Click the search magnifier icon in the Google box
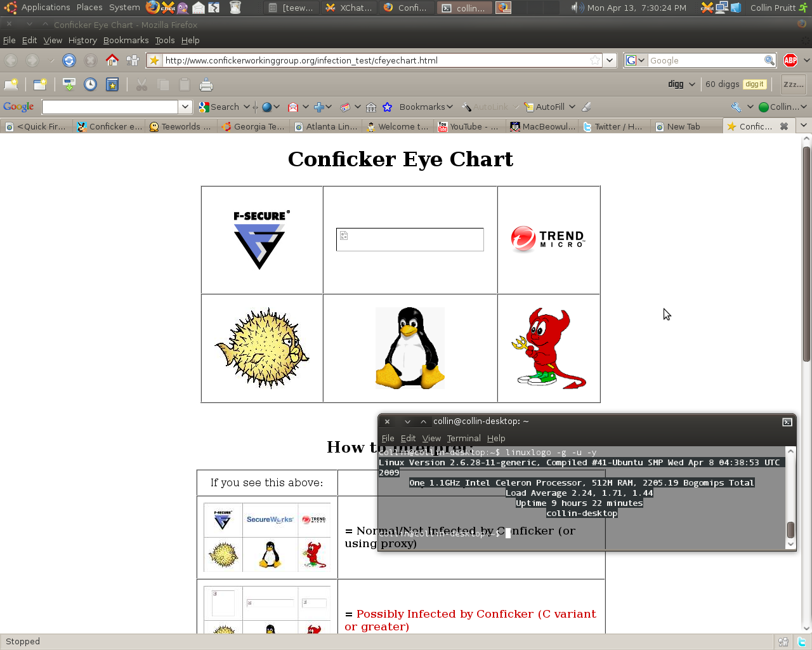Image resolution: width=812 pixels, height=650 pixels. coord(769,60)
